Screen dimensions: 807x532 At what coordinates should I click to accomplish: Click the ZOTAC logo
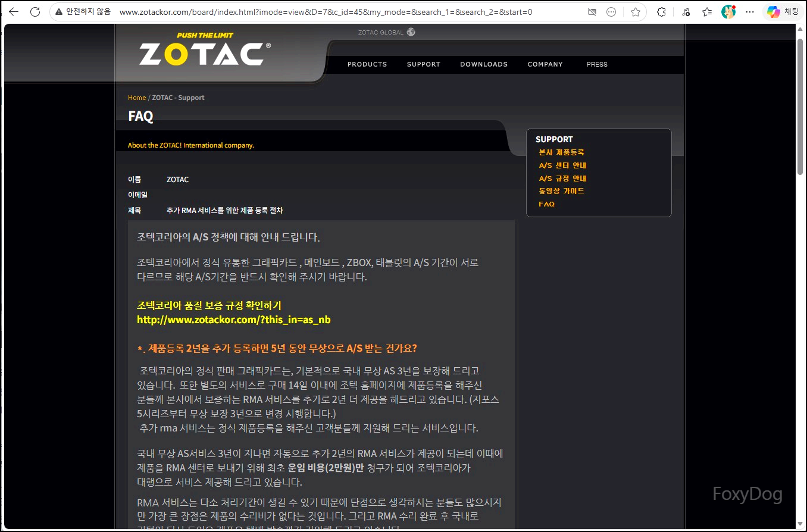pos(205,49)
